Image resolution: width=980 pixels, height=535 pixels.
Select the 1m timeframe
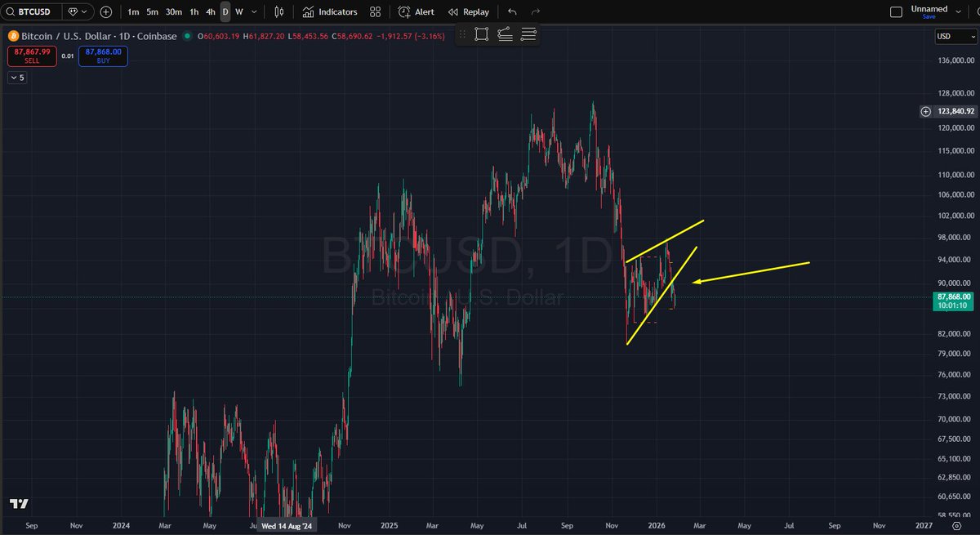click(x=133, y=12)
